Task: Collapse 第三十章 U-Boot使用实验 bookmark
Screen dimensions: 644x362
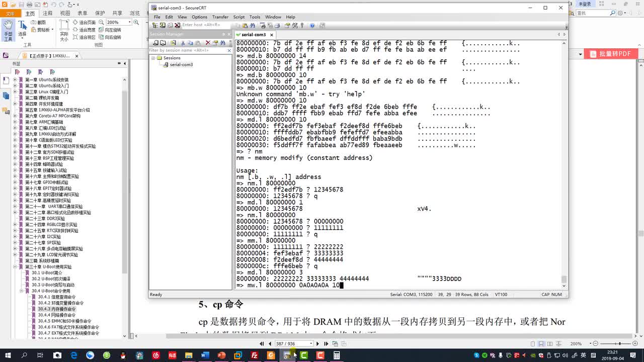Action: [15, 267]
